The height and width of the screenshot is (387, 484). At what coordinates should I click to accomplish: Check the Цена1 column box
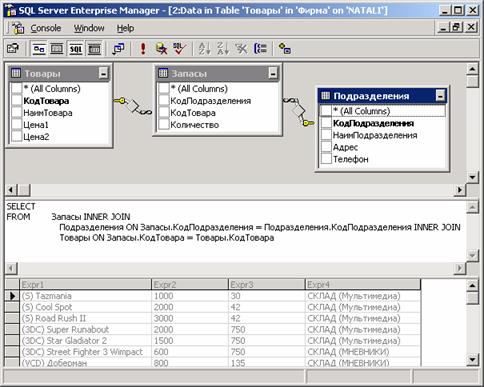(16, 125)
